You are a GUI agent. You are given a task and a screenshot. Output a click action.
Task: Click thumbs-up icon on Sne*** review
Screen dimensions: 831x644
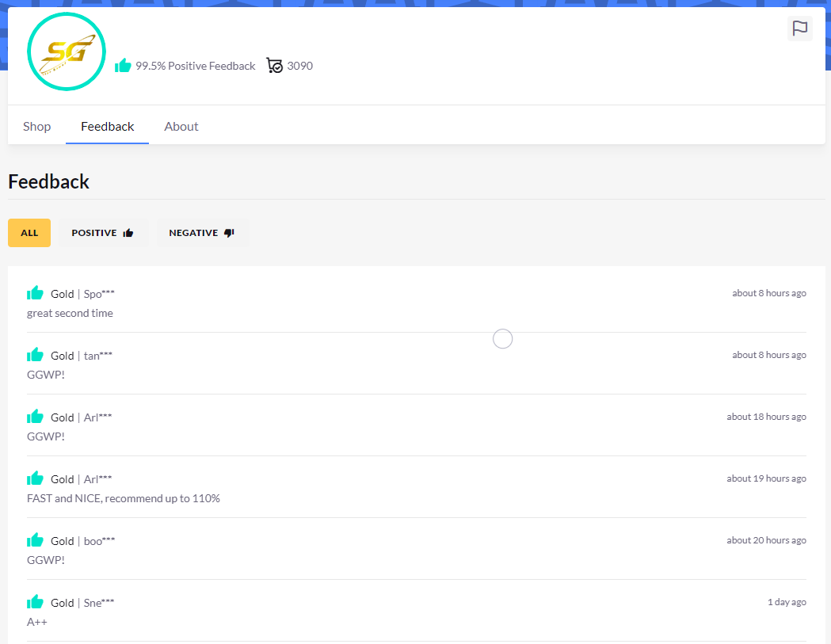tap(35, 602)
